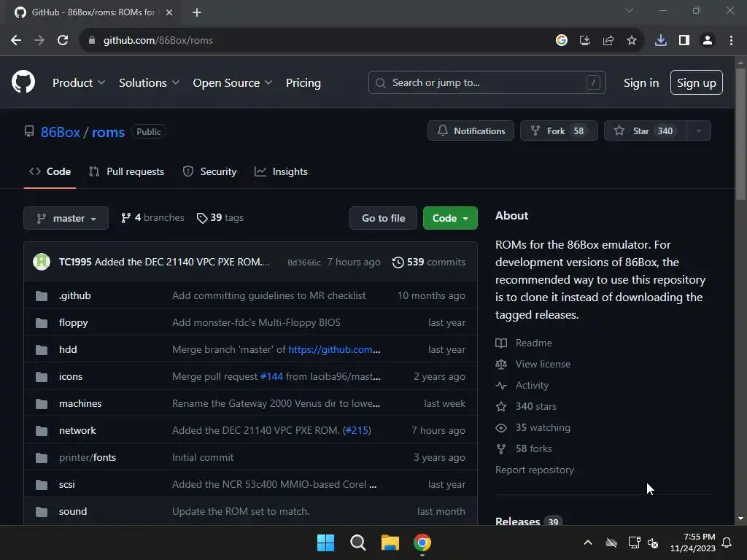Screen dimensions: 747x560
Task: Bookmark this page with the star icon
Action: pos(632,41)
